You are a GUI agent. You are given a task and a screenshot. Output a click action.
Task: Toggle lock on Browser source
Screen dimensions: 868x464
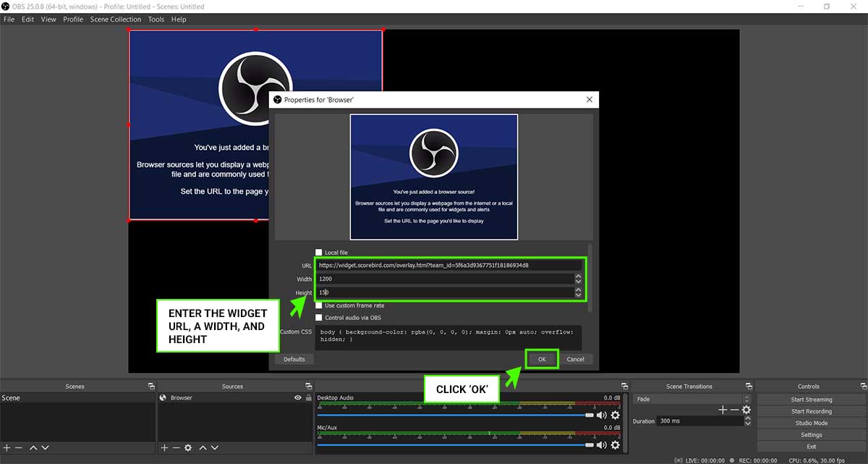point(309,398)
